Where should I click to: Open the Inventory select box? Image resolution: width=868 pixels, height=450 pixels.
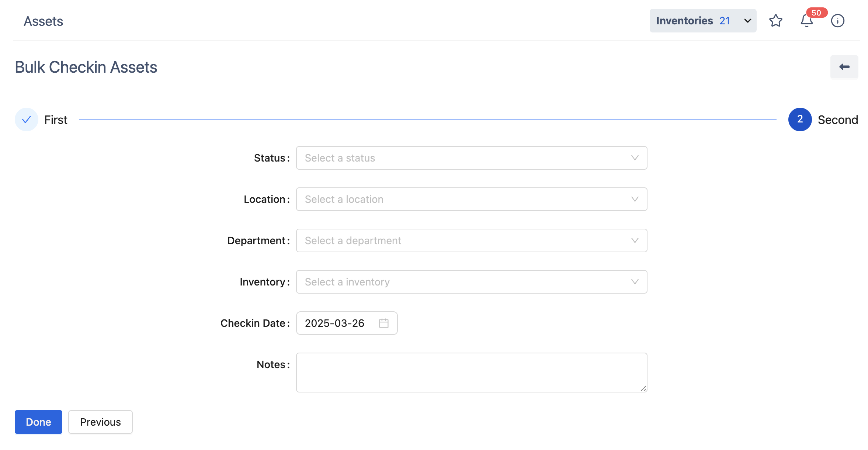[x=471, y=282]
